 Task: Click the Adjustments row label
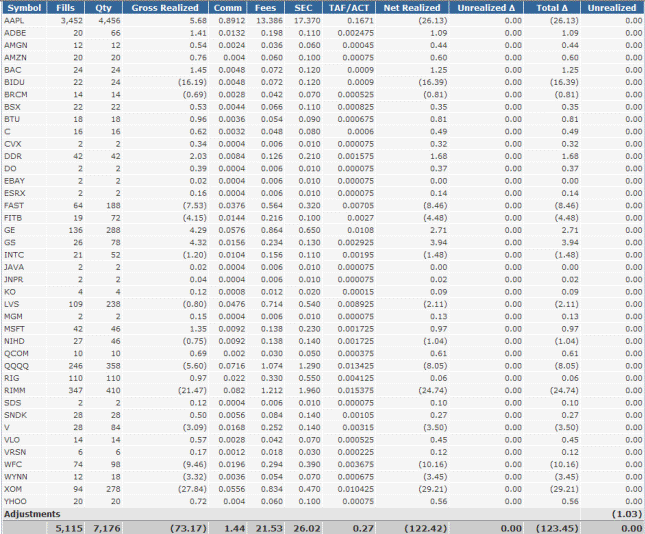click(x=32, y=514)
